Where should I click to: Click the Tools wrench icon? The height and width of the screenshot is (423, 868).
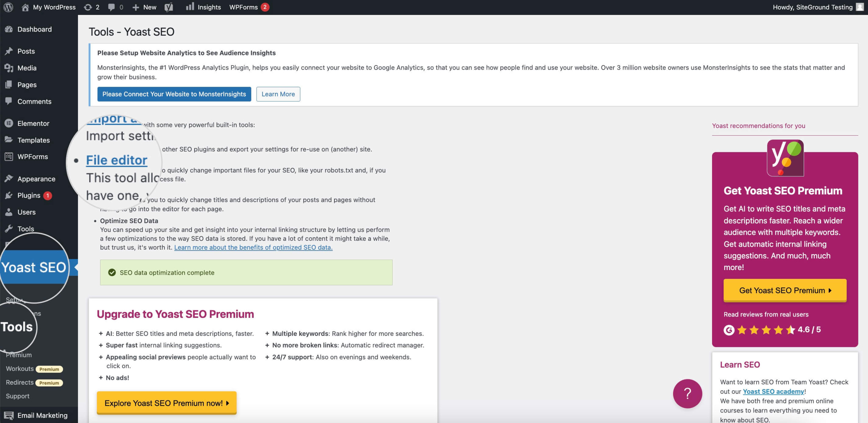click(9, 229)
